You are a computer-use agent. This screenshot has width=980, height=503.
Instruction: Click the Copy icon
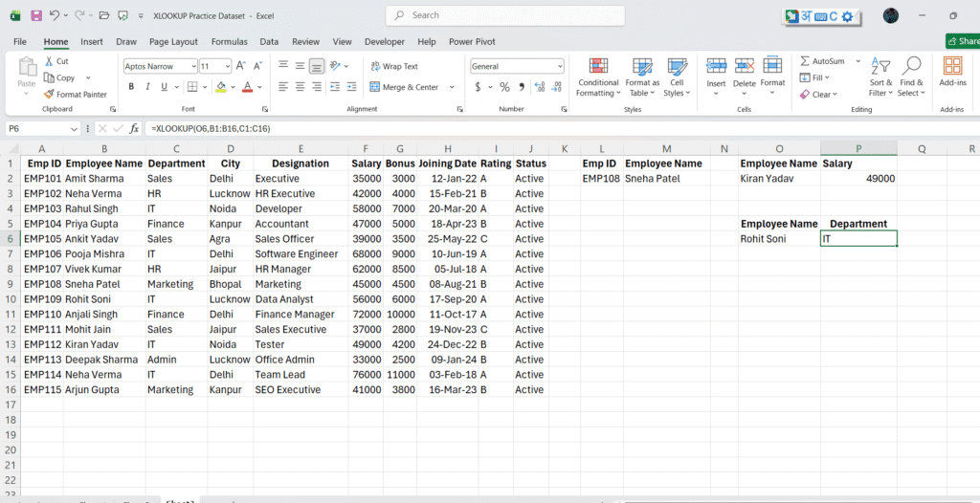pyautogui.click(x=50, y=77)
